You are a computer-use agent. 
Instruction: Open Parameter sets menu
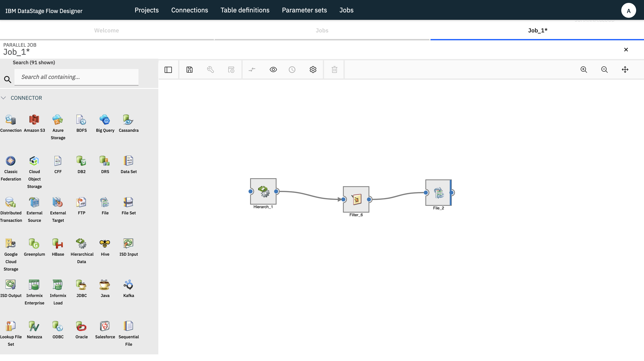[304, 10]
